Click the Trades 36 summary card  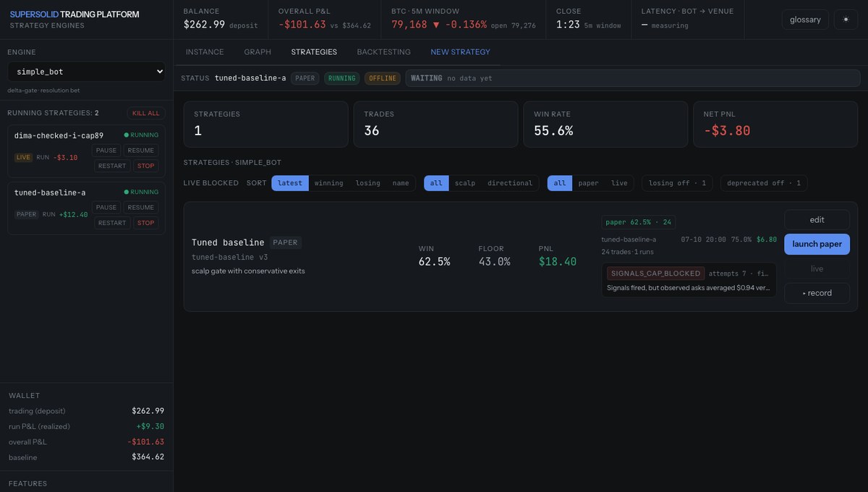[435, 124]
